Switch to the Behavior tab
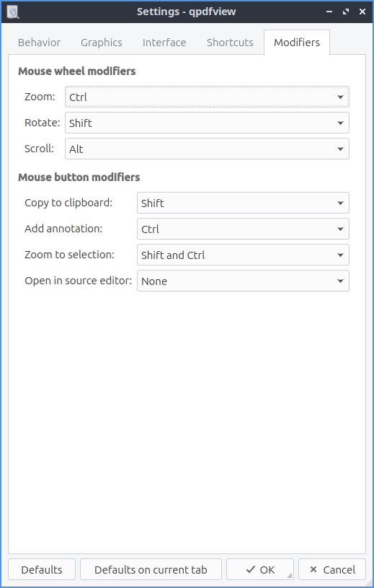Image resolution: width=374 pixels, height=588 pixels. (39, 43)
